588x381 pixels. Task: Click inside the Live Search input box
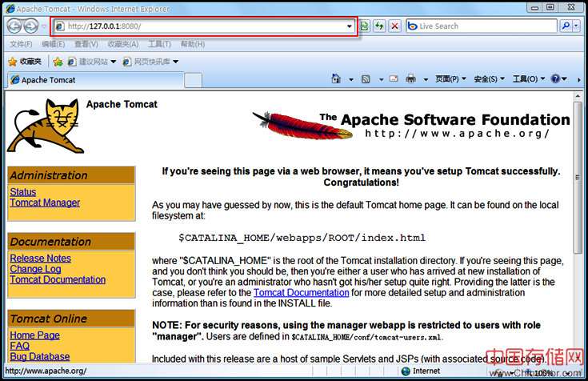(x=484, y=26)
